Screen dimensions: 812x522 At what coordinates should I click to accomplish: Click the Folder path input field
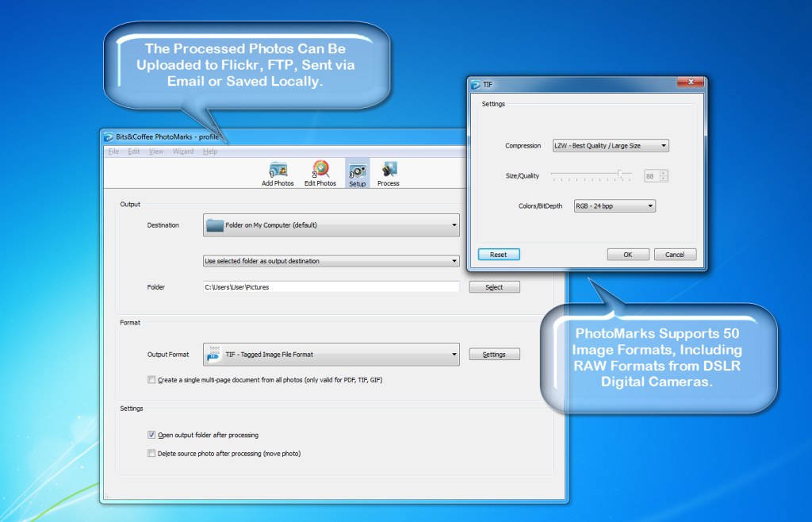click(x=331, y=287)
